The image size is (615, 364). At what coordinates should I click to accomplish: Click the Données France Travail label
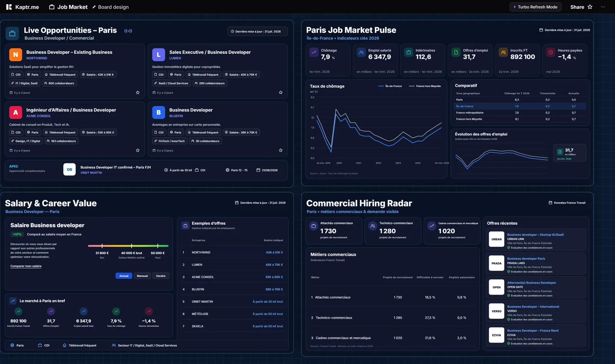pos(567,203)
